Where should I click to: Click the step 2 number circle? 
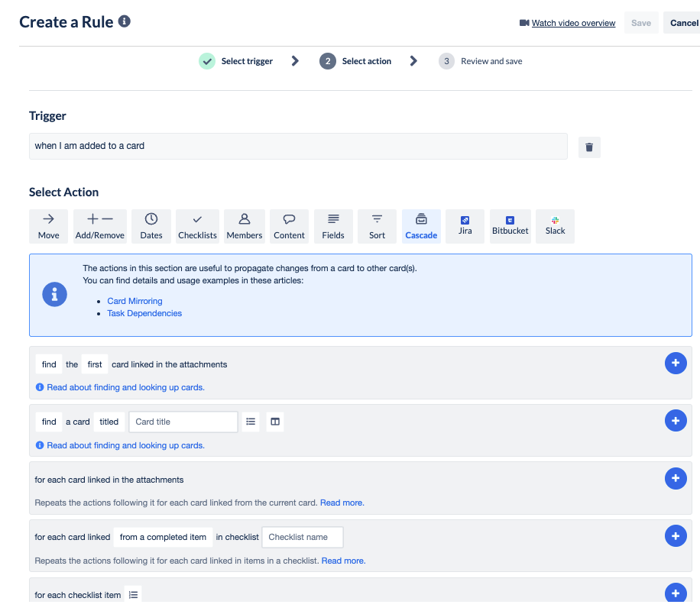[328, 61]
